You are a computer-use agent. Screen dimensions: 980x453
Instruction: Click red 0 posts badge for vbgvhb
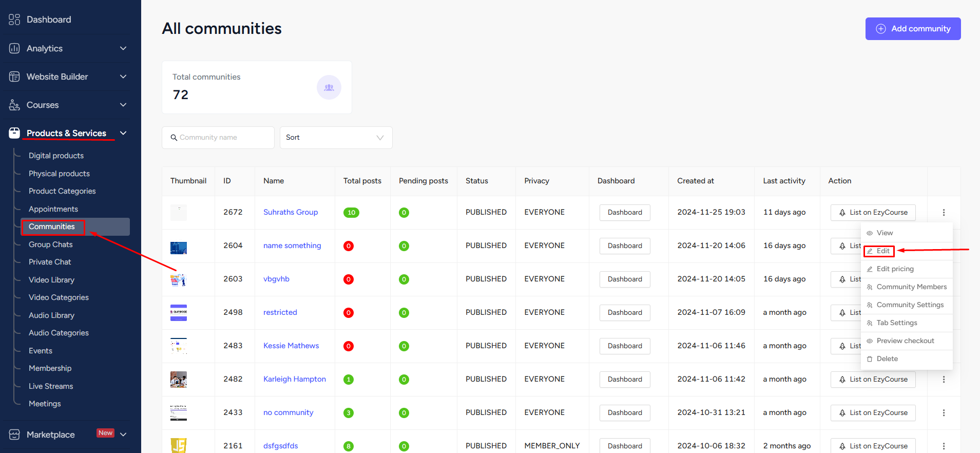click(x=349, y=279)
